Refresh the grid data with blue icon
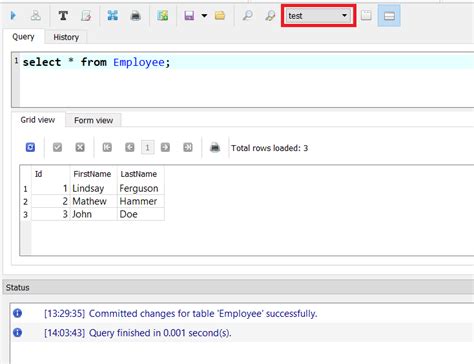The height and width of the screenshot is (364, 474). coord(30,147)
